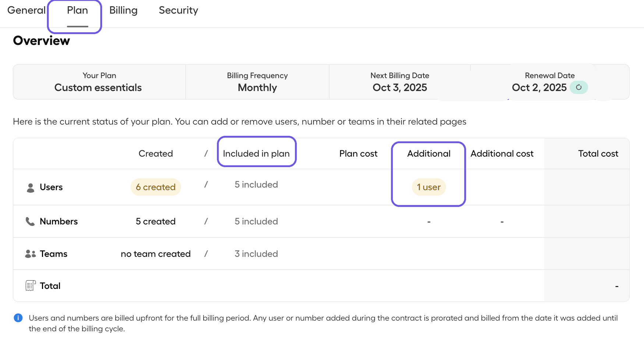The image size is (644, 342).
Task: Switch to the Billing tab
Action: coord(123,10)
